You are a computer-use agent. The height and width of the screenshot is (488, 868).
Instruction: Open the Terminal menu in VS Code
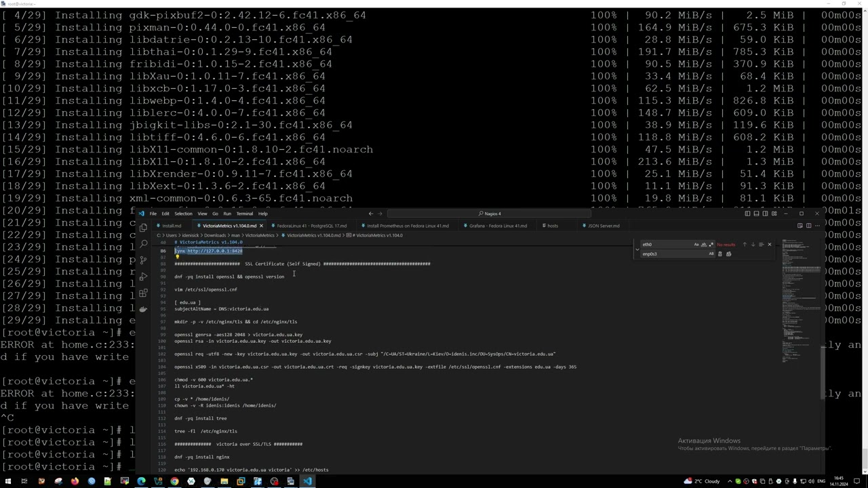point(244,213)
